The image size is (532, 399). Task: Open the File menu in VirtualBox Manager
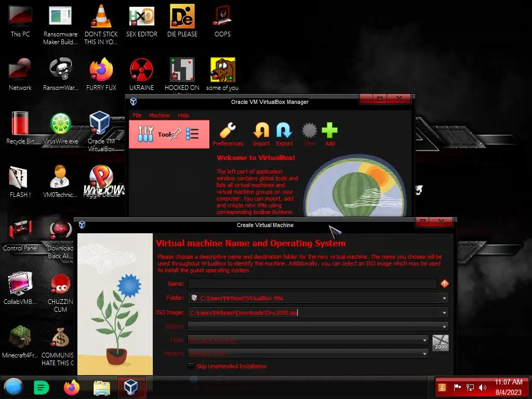137,115
